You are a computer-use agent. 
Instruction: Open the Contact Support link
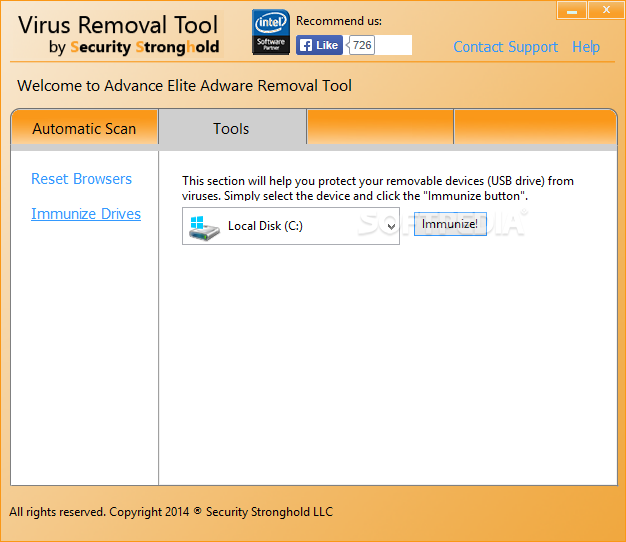coord(505,47)
